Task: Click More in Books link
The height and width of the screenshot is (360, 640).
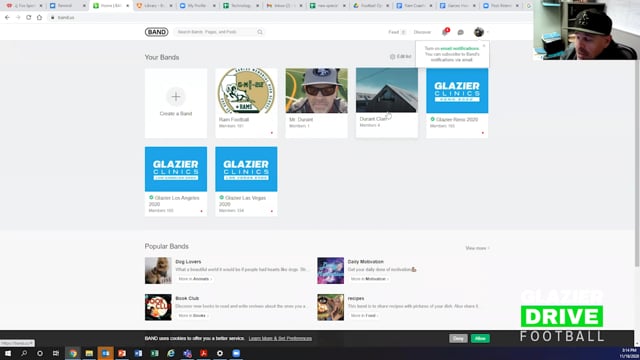Action: point(193,316)
